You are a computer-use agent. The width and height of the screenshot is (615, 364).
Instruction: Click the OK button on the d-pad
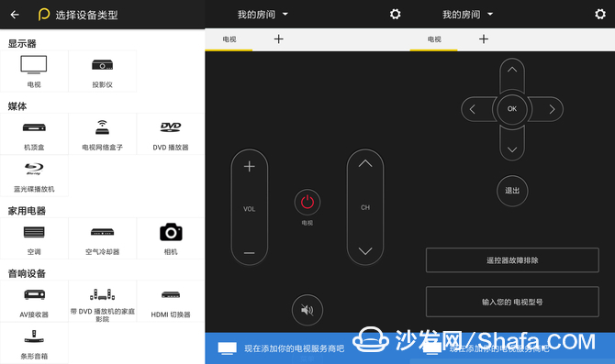(512, 109)
